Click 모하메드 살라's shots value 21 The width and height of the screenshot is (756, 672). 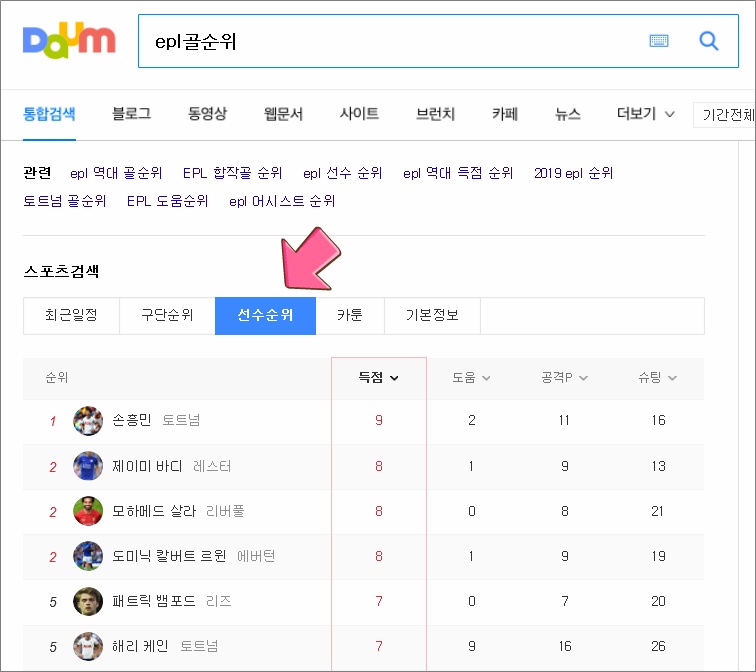point(658,511)
